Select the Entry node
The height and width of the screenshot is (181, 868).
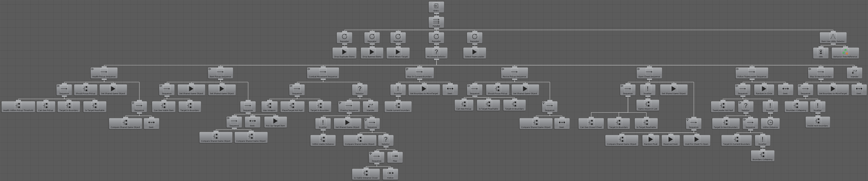(x=436, y=7)
